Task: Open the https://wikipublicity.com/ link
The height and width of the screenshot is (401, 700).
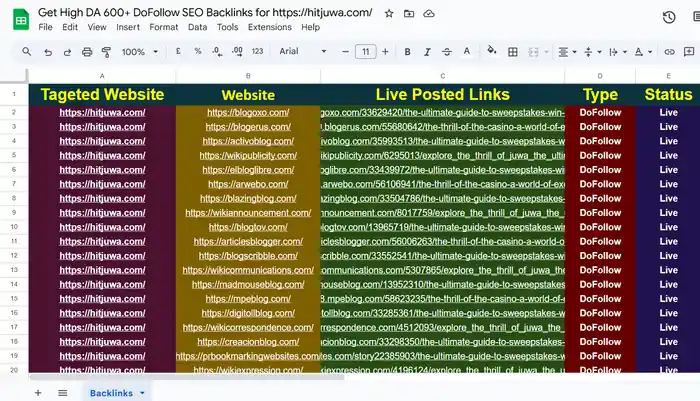Action: tap(248, 155)
